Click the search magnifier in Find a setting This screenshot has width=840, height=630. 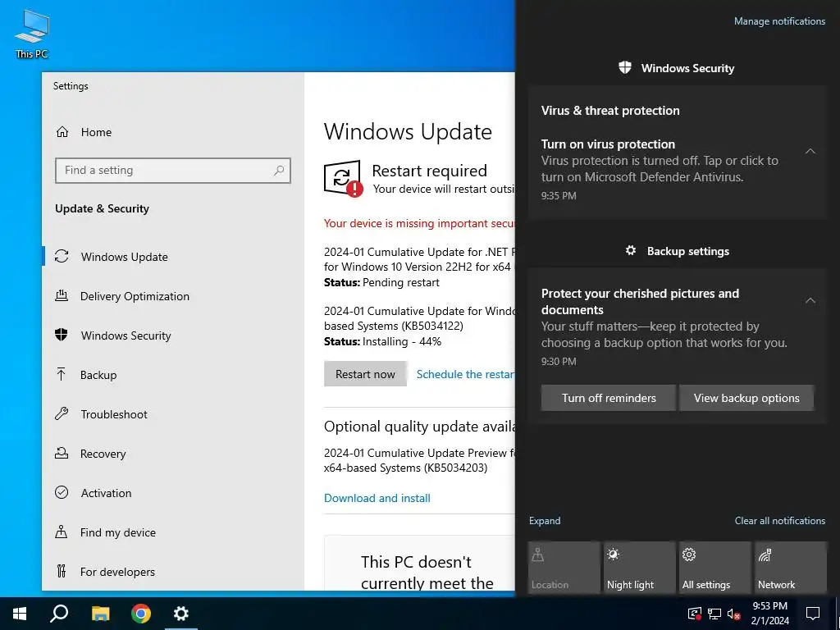pyautogui.click(x=279, y=171)
